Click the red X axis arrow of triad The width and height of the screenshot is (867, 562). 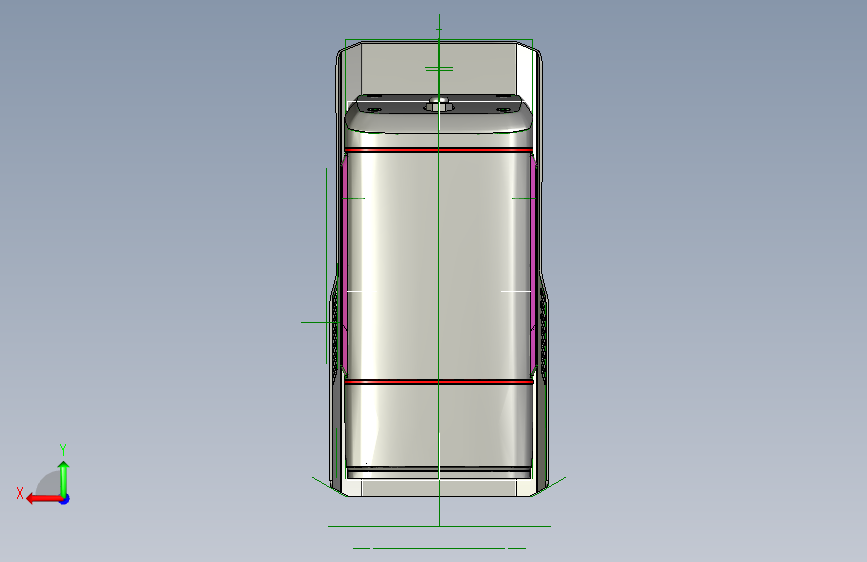pos(43,499)
